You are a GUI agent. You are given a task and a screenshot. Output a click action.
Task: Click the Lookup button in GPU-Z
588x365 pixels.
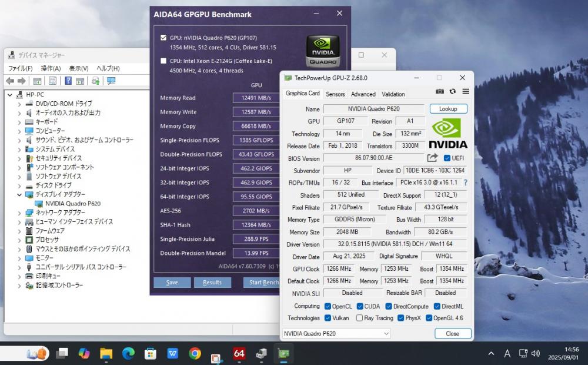[x=448, y=109]
